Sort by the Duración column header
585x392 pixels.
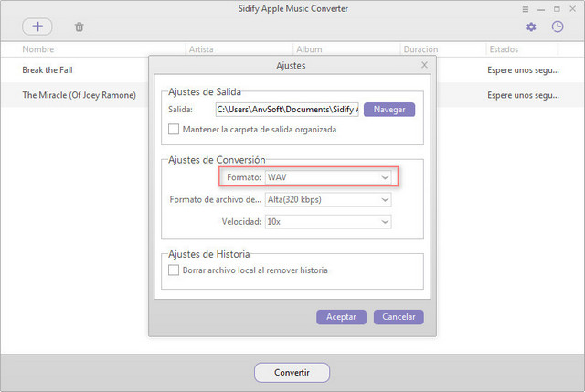point(420,49)
